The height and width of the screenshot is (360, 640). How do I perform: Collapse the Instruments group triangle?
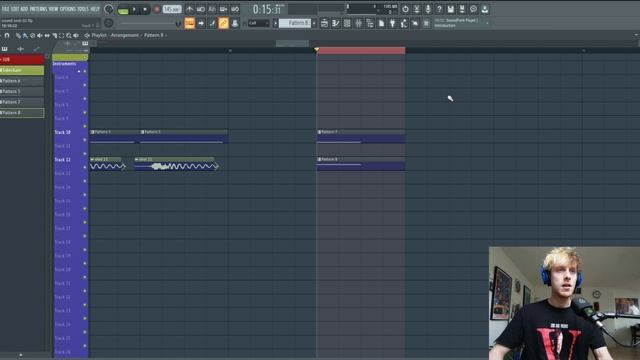click(79, 71)
